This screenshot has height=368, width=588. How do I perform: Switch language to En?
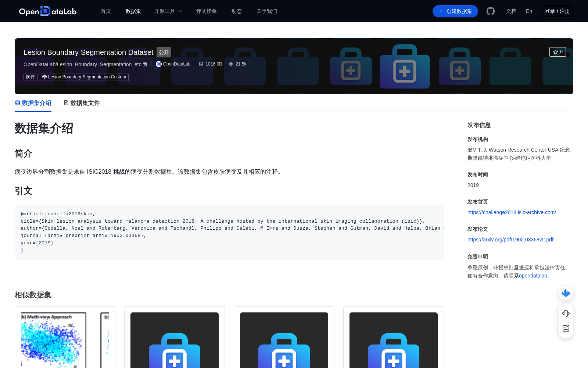tap(529, 11)
